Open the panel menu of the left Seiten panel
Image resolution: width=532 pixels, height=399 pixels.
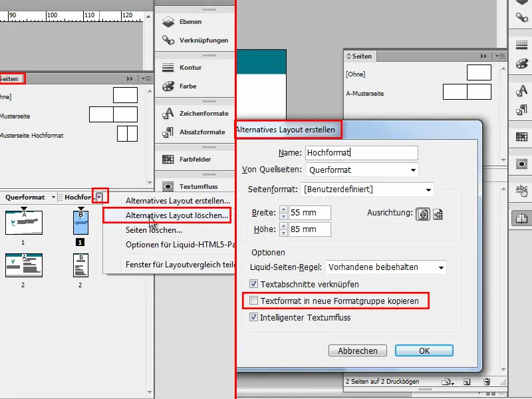tap(146, 78)
